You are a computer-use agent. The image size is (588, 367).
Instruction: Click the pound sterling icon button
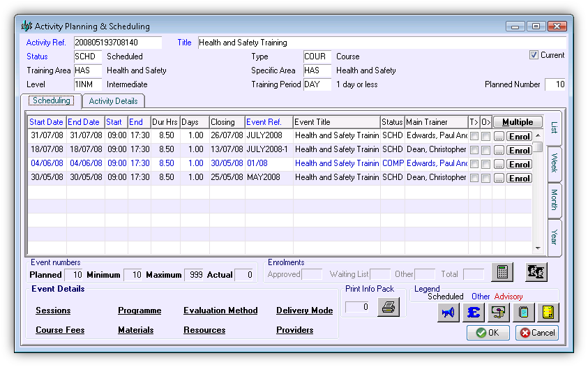pos(473,312)
